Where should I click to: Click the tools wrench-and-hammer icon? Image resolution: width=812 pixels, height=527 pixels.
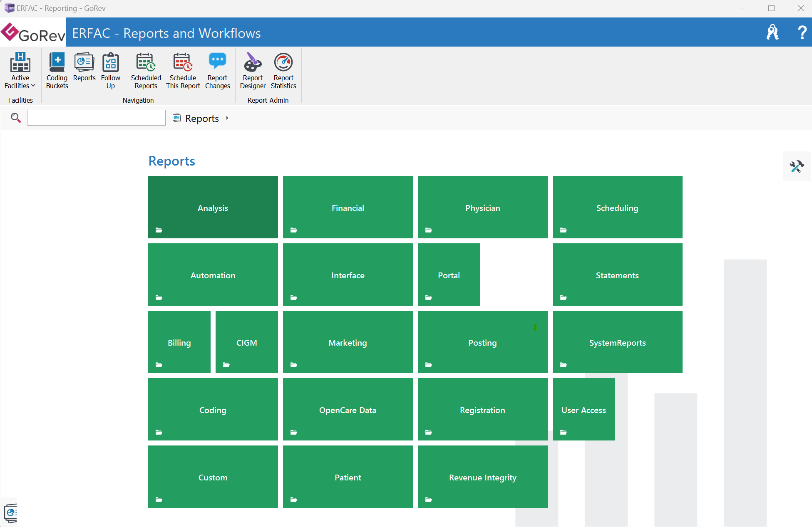[797, 166]
